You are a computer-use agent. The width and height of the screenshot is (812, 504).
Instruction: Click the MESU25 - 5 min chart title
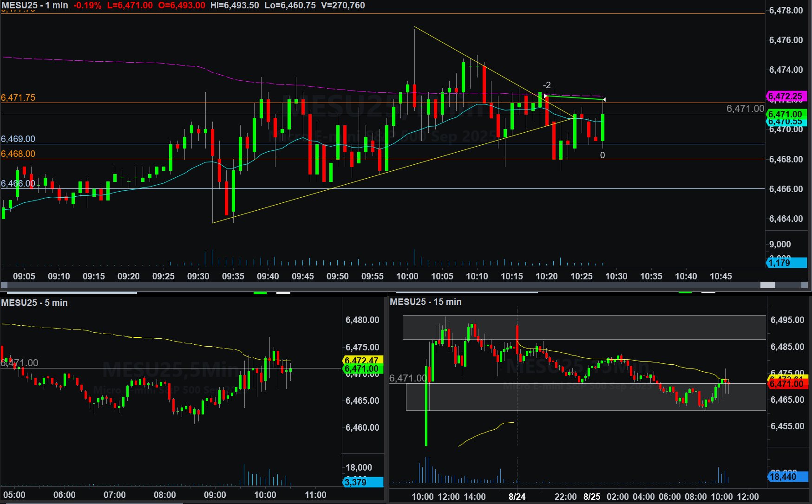pyautogui.click(x=34, y=303)
